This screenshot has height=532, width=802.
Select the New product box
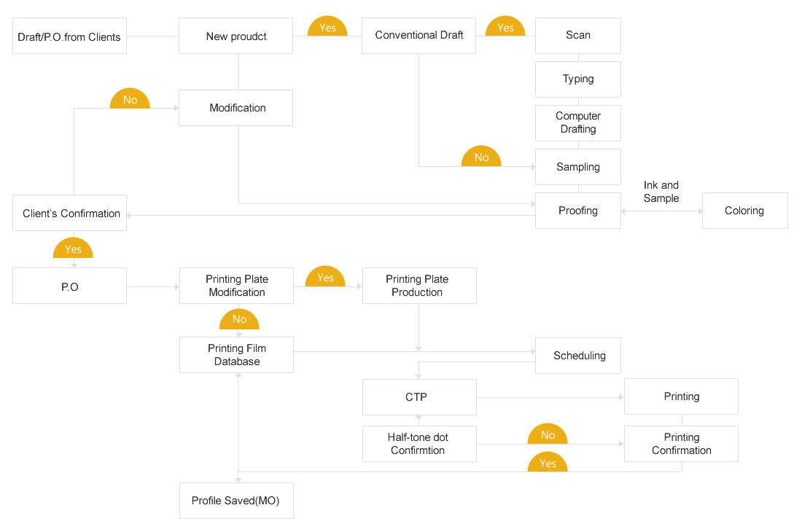coord(235,36)
